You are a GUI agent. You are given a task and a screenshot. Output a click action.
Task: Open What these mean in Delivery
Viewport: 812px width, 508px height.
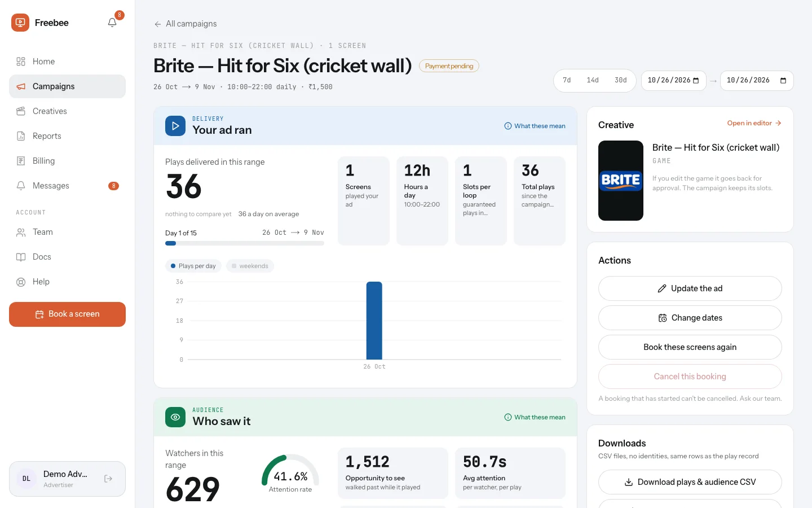[x=535, y=126]
